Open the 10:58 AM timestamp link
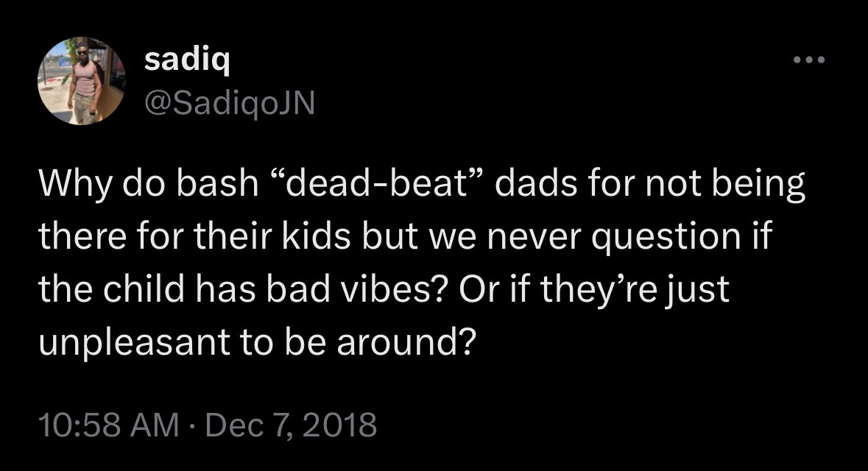 pos(108,425)
